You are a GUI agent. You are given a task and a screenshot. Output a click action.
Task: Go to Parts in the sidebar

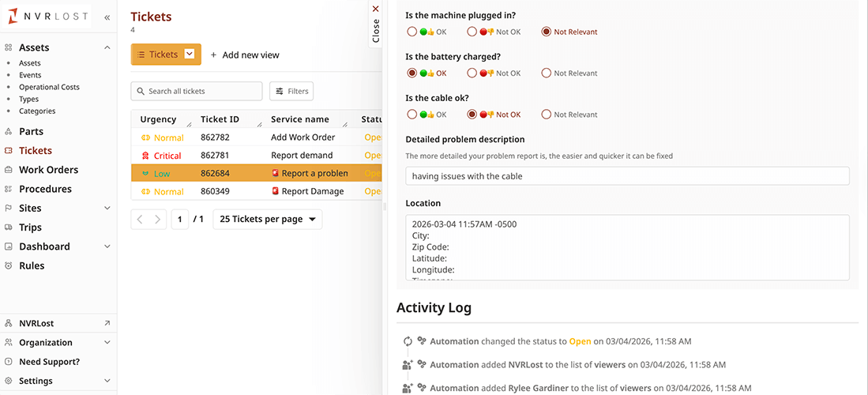coord(31,131)
